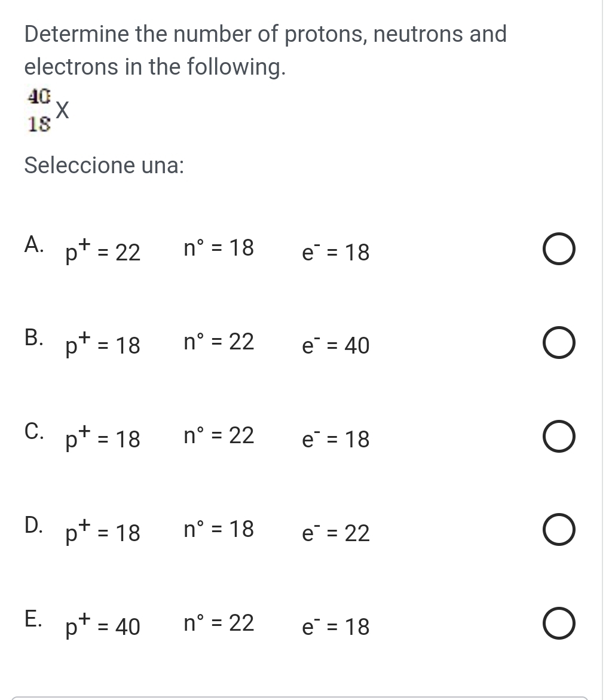Click "e- = 22" text in option D

pos(335,532)
